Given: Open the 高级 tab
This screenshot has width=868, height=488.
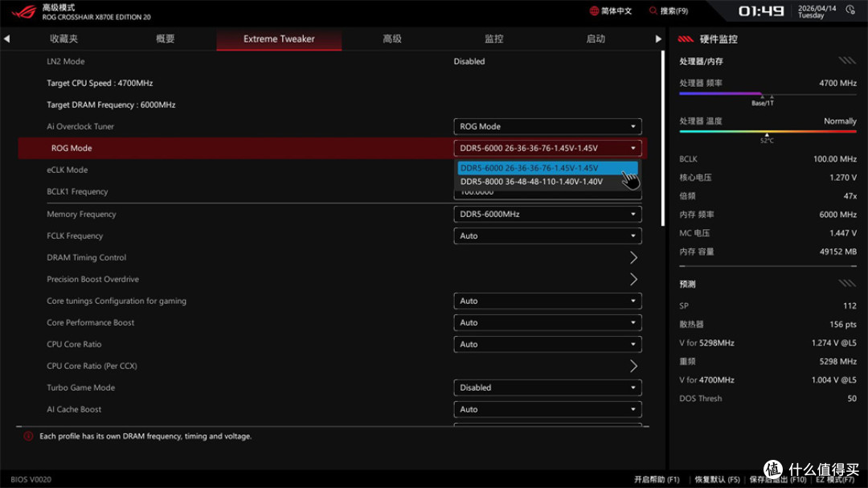Looking at the screenshot, I should click(x=392, y=39).
